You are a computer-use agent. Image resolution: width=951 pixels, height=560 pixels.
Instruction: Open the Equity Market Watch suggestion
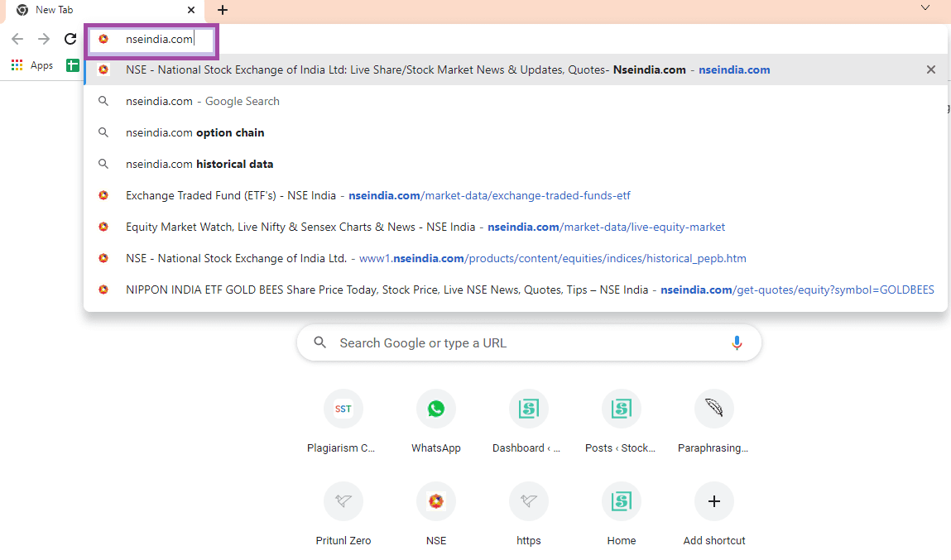pos(516,227)
